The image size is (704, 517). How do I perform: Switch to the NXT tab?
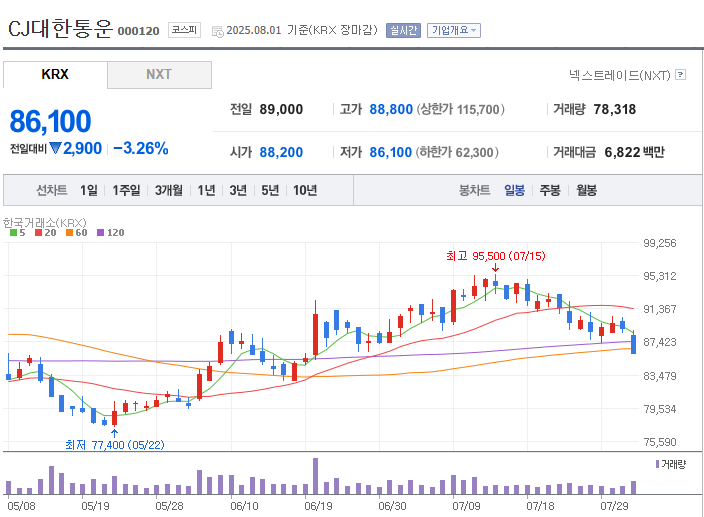click(x=159, y=74)
